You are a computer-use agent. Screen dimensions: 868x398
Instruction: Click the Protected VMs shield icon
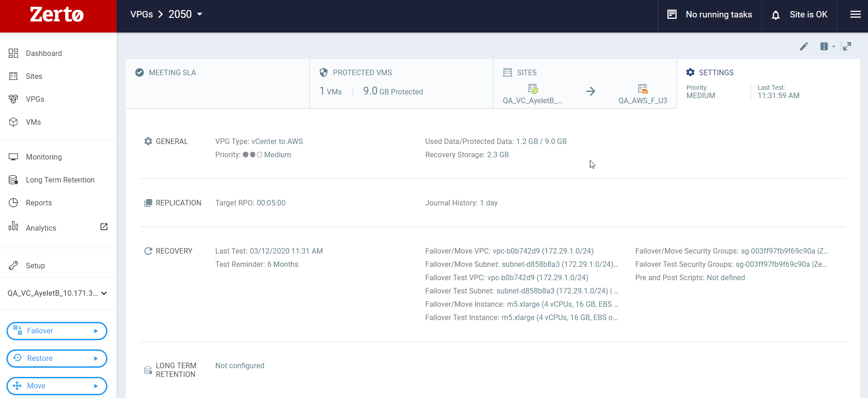click(x=324, y=72)
